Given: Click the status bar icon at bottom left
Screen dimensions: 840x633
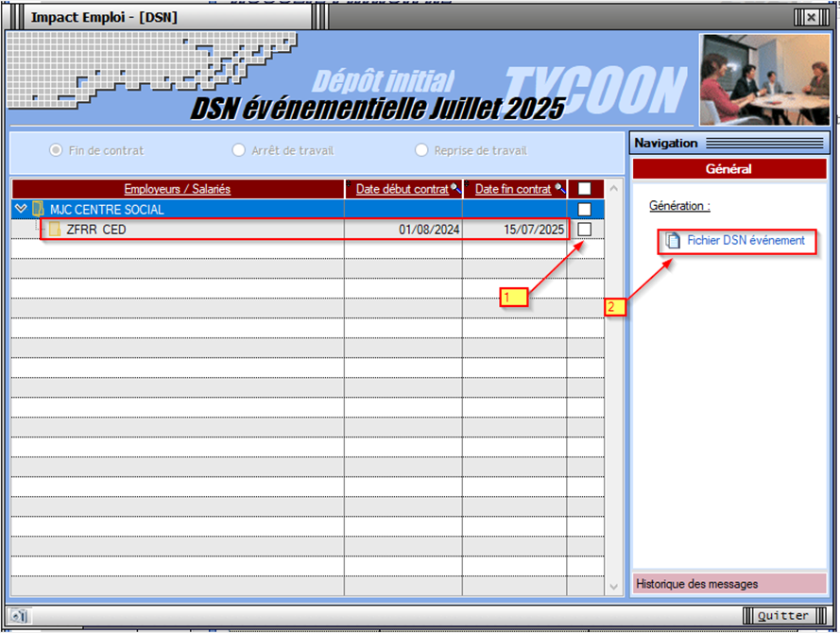Looking at the screenshot, I should point(20,616).
